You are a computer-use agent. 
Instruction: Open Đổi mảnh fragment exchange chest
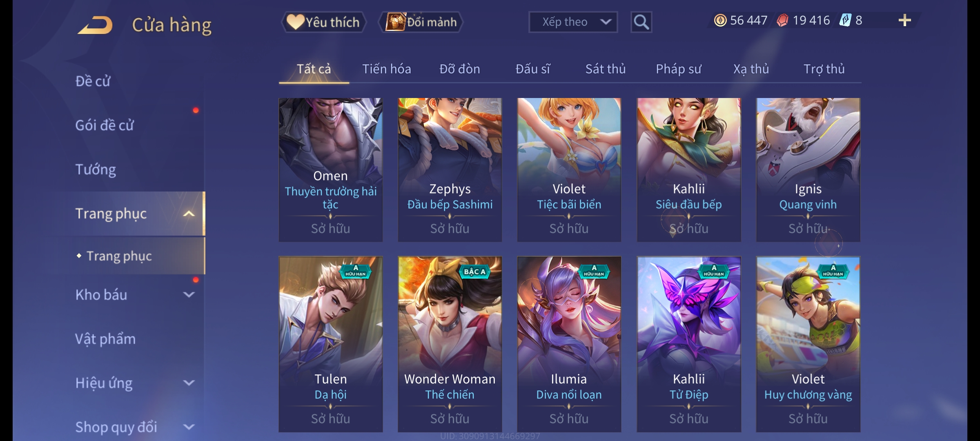(421, 22)
